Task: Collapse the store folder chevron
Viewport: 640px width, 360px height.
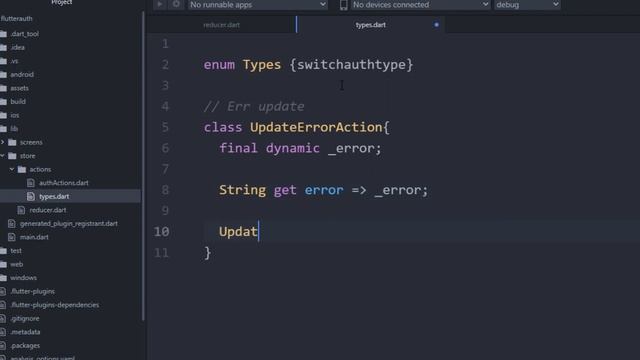Action: 3,156
